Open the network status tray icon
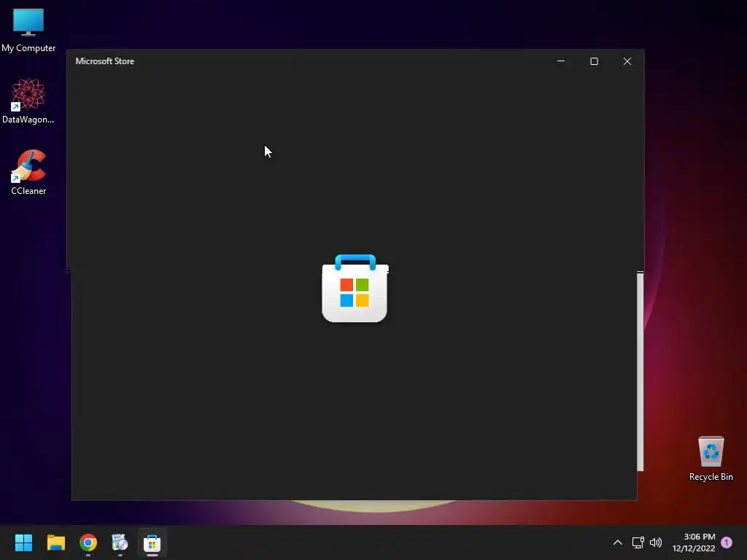 (x=638, y=542)
